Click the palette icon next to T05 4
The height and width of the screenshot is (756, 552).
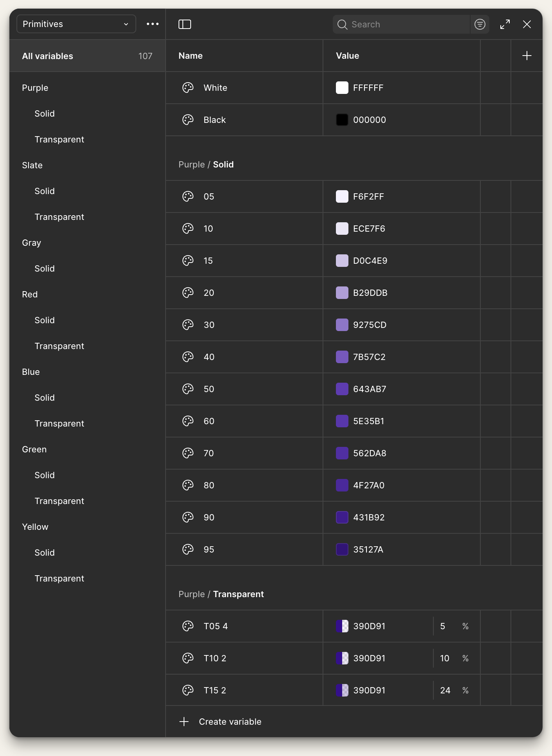coord(189,626)
